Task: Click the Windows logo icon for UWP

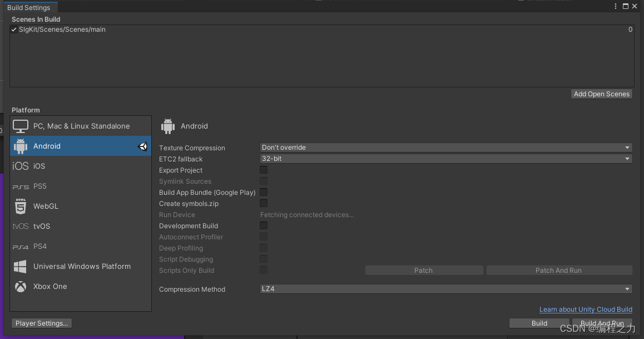Action: [20, 266]
